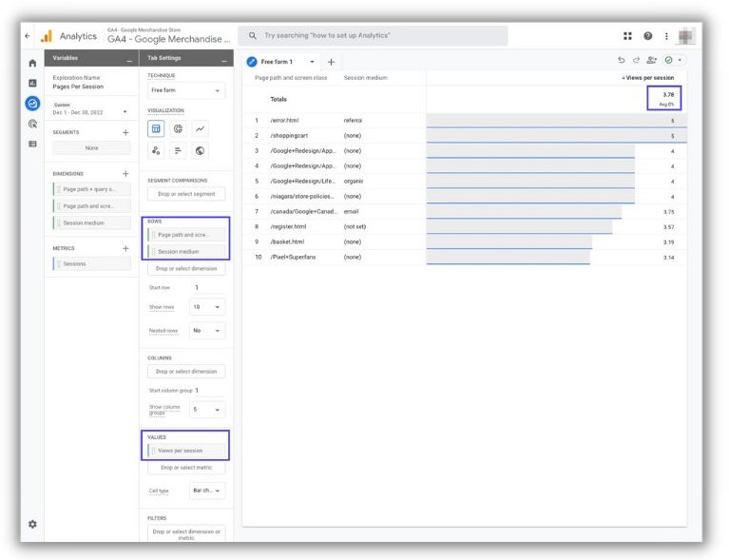Select Page path + query dimension chip
Viewport: 729px width, 560px height.
[91, 189]
